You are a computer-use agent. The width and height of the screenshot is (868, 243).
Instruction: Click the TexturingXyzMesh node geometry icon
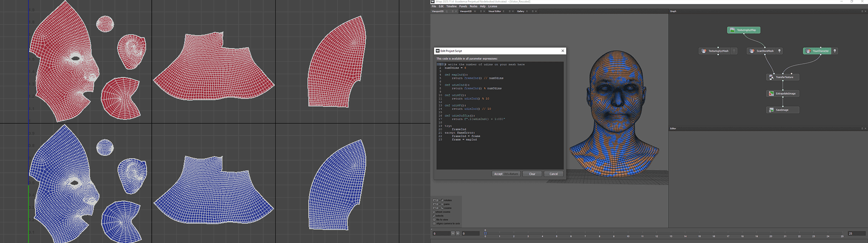click(704, 51)
